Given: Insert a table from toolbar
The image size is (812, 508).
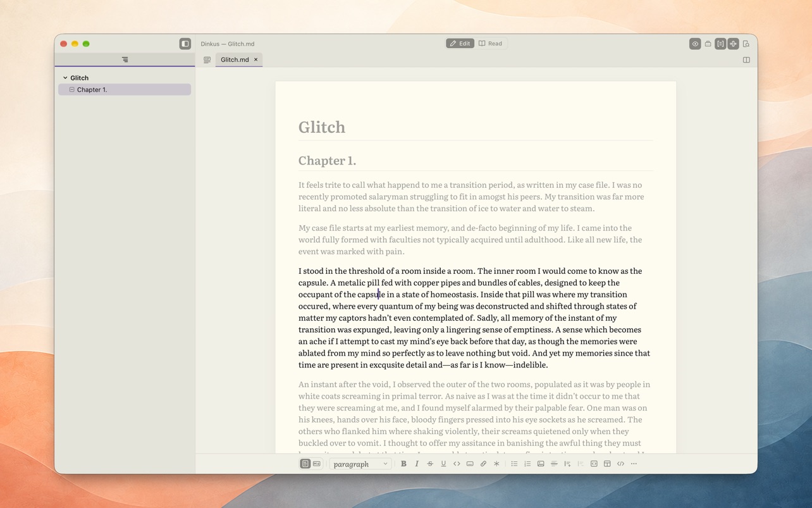Looking at the screenshot, I should pos(607,464).
